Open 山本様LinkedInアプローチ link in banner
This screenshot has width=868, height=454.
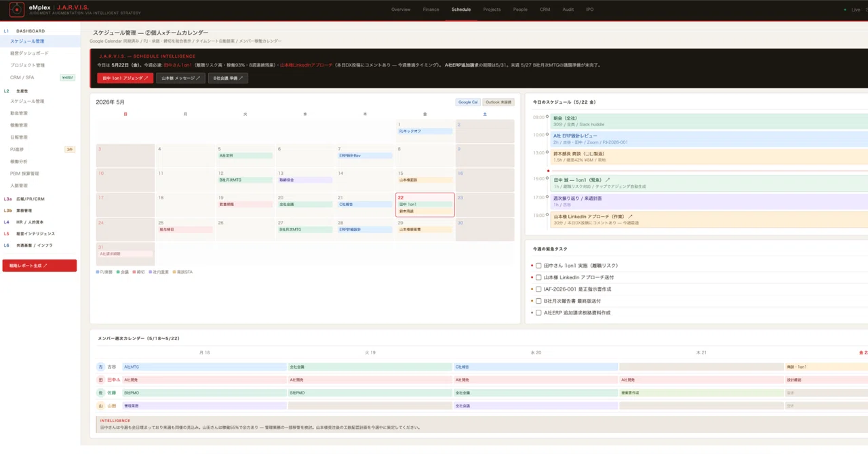307,65
